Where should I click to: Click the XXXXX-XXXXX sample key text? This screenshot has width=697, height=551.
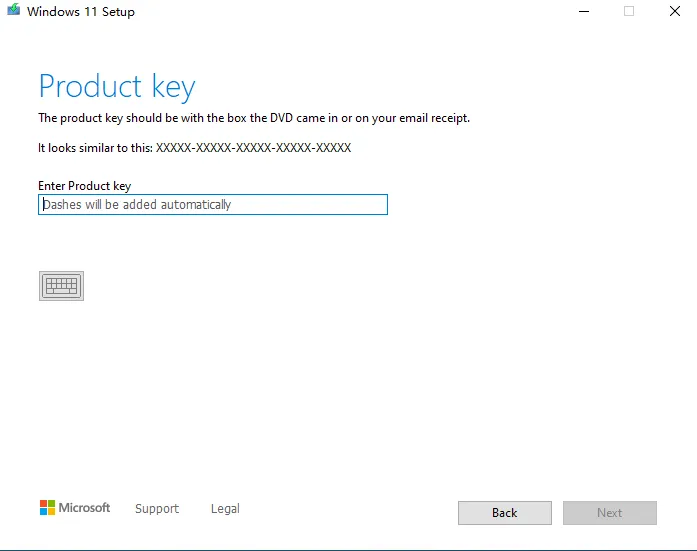click(253, 148)
